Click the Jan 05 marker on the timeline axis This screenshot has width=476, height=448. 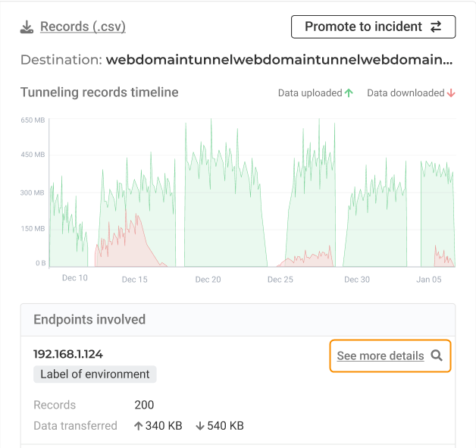click(429, 280)
